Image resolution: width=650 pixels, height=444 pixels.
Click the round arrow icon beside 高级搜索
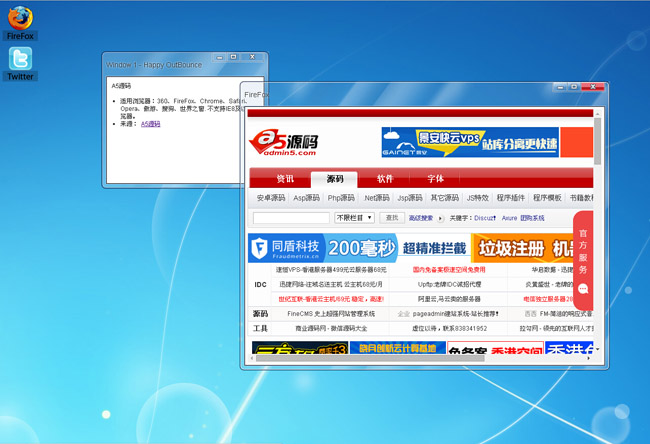440,218
